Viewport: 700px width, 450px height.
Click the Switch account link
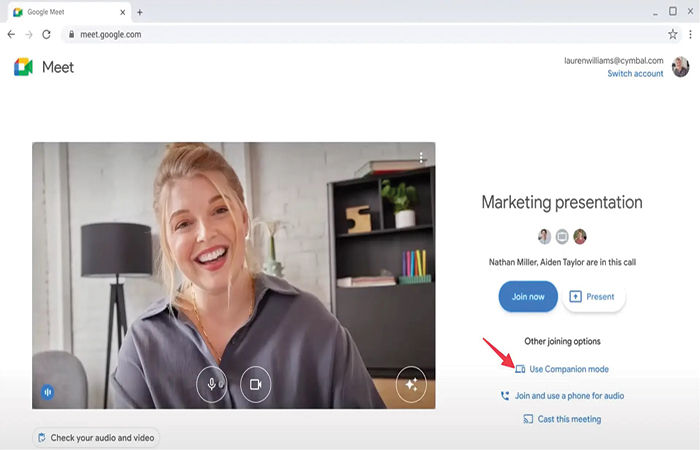(x=635, y=74)
